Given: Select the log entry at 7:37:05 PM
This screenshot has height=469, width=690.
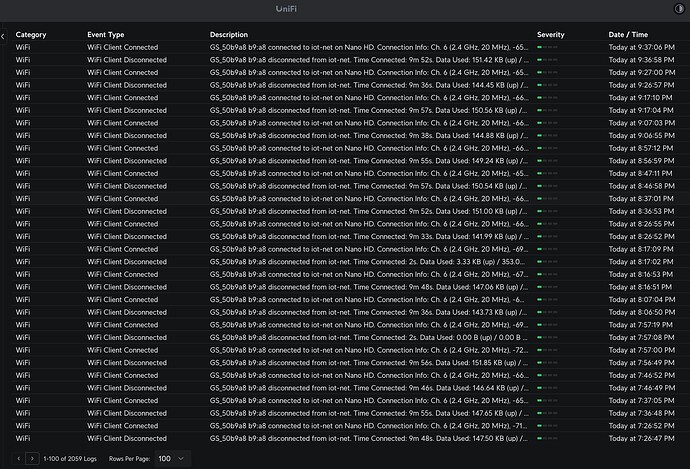Looking at the screenshot, I should pyautogui.click(x=350, y=400).
